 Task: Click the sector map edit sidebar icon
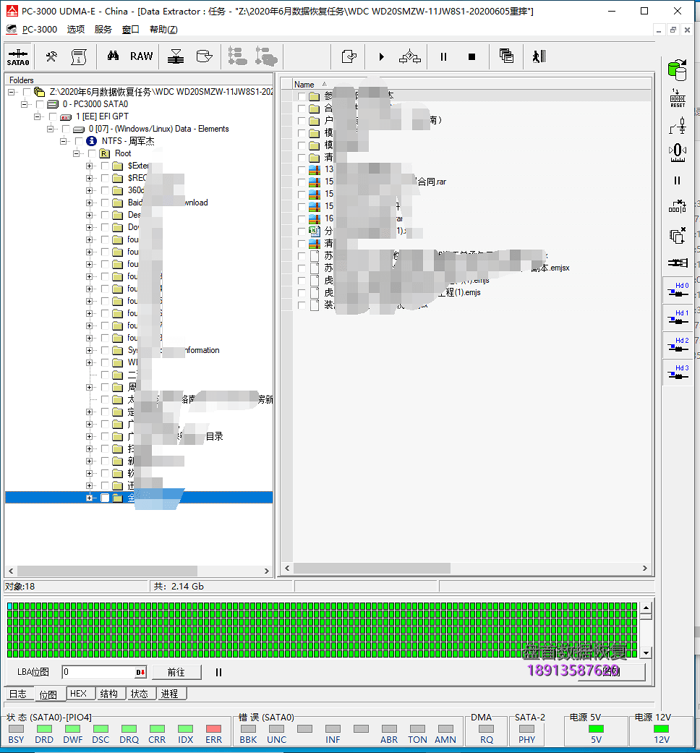(x=678, y=206)
